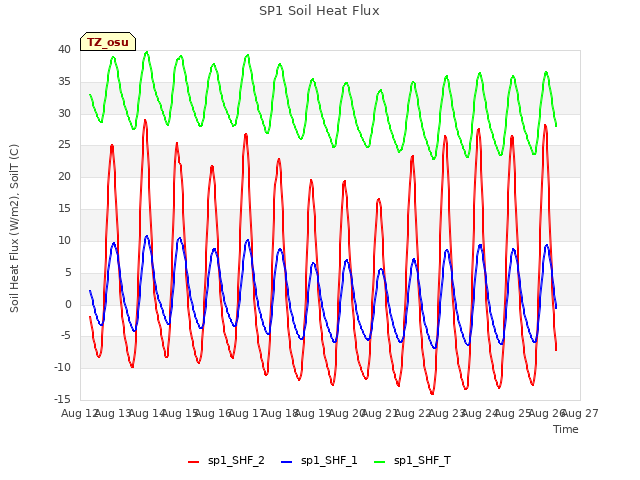
Task: Click the Time x-axis label
Action: pyautogui.click(x=566, y=429)
